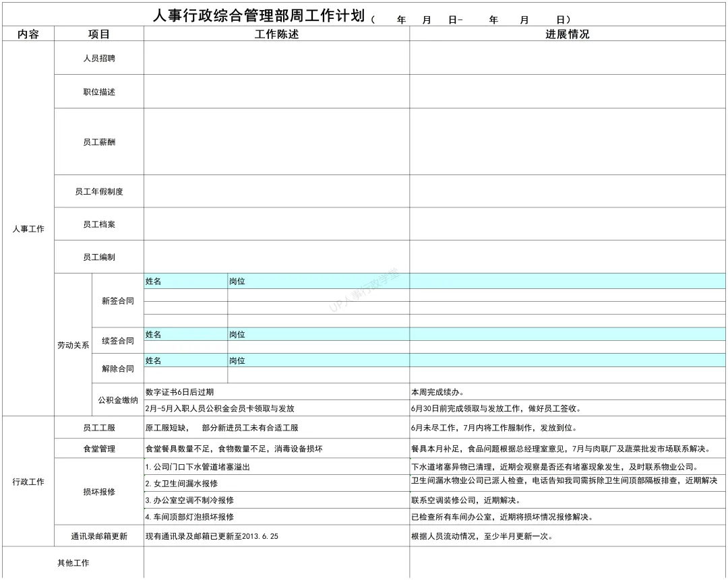Select cell 6月未尽工作,7月内将工作服制作

click(x=568, y=427)
